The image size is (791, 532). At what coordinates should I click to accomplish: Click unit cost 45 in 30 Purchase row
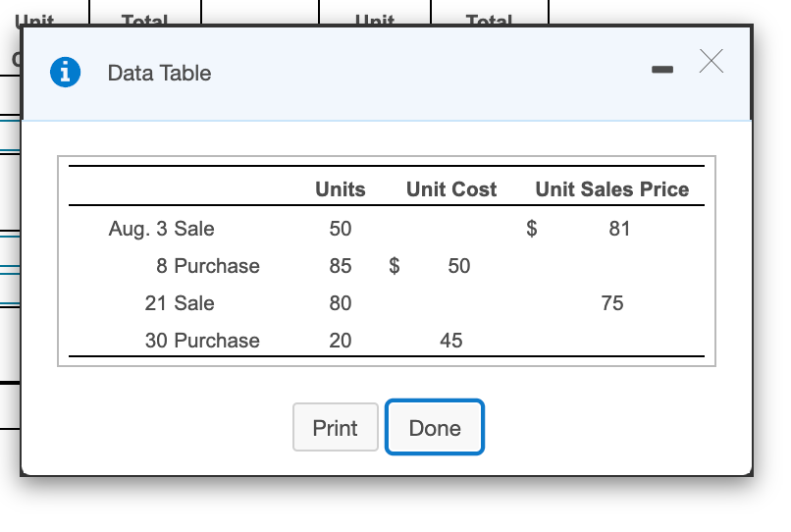click(x=451, y=341)
